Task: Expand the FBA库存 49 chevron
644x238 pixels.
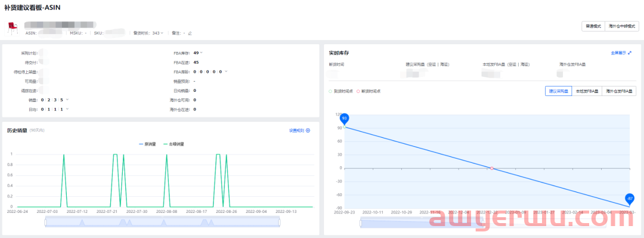Action: (x=202, y=52)
